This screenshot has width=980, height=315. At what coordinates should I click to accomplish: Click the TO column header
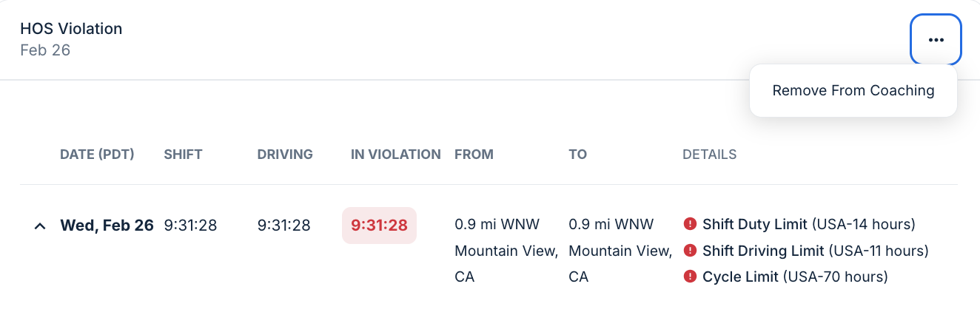pos(577,155)
